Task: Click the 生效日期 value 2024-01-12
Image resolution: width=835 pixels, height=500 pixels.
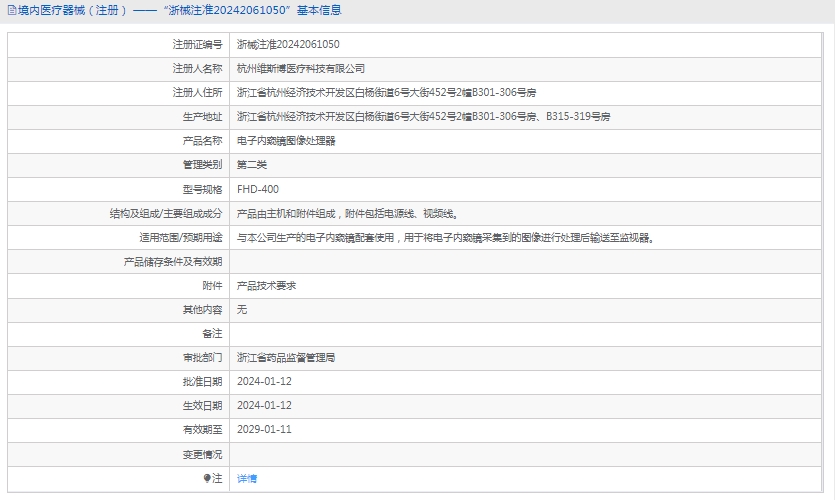Action: [x=264, y=405]
